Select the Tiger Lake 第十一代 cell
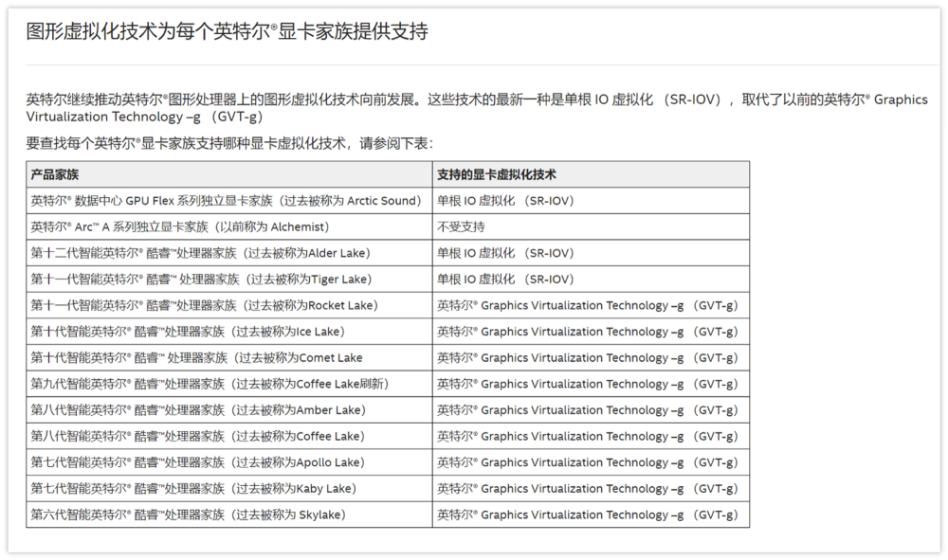Screen dimensions: 948x560 pos(229,280)
